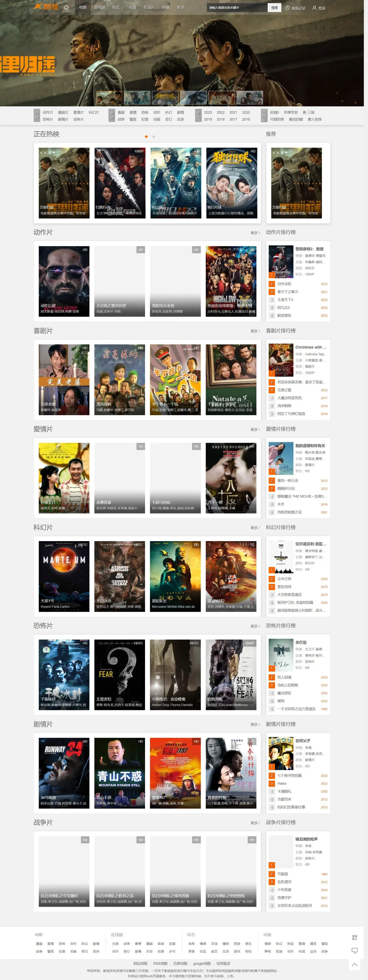Open the 青山不惑 movie poster
The width and height of the screenshot is (368, 980).
click(x=120, y=773)
